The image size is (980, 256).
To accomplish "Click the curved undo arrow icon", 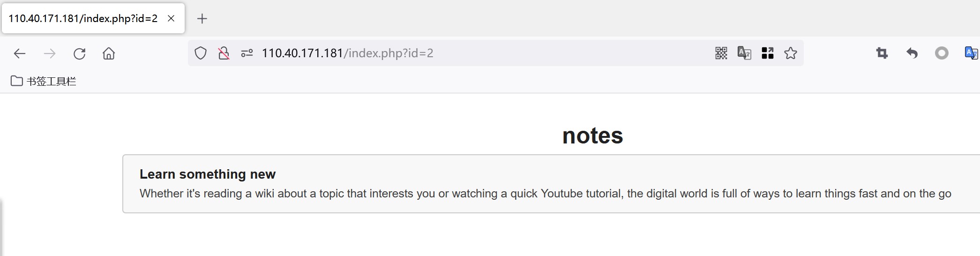I will click(912, 53).
